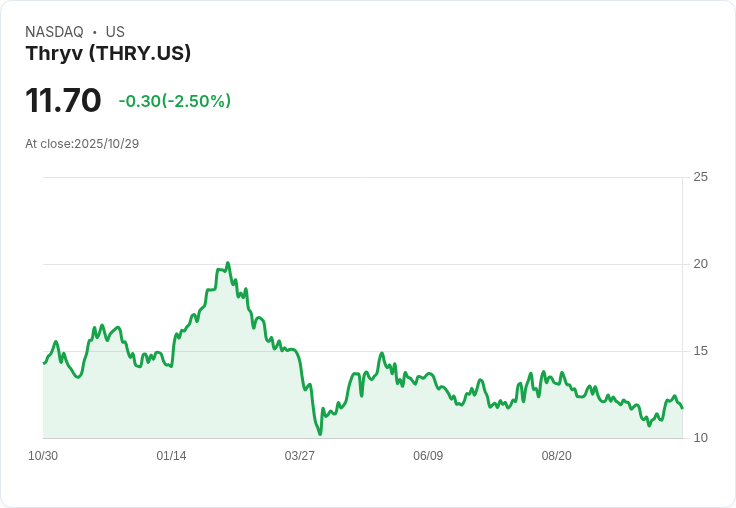Click the Thryv (THRY.US) stock title
The height and width of the screenshot is (508, 736).
point(108,53)
